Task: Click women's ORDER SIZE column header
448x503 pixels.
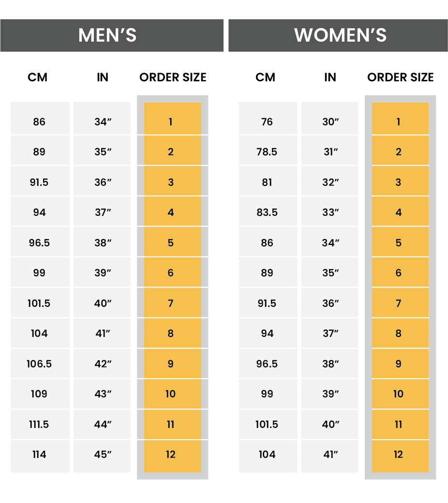Action: [401, 77]
